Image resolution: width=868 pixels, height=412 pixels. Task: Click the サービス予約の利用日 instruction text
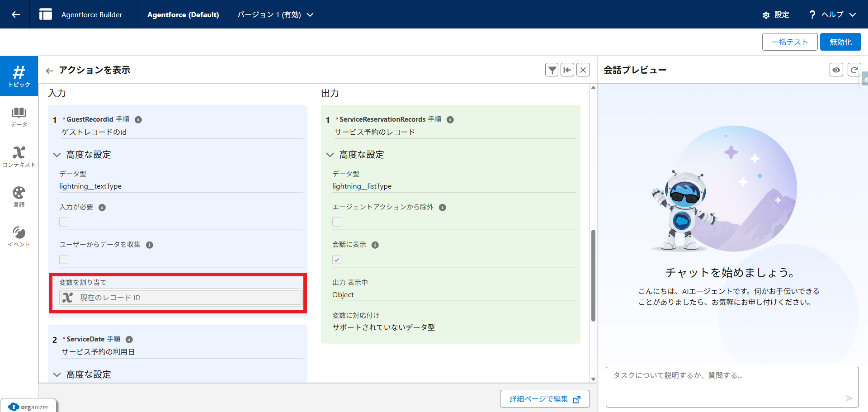[x=98, y=352]
